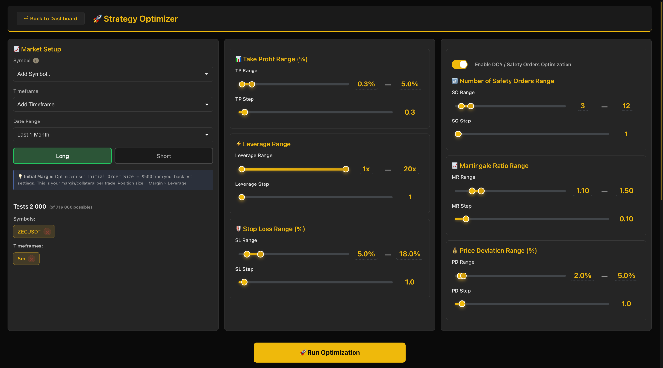Screen dimensions: 663x368
Task: Edit the SO Range minimum value 3
Action: pyautogui.click(x=583, y=106)
